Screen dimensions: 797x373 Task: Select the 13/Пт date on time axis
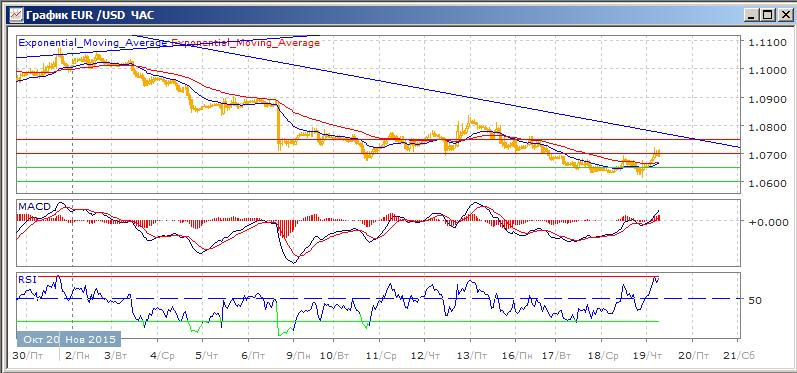click(477, 356)
